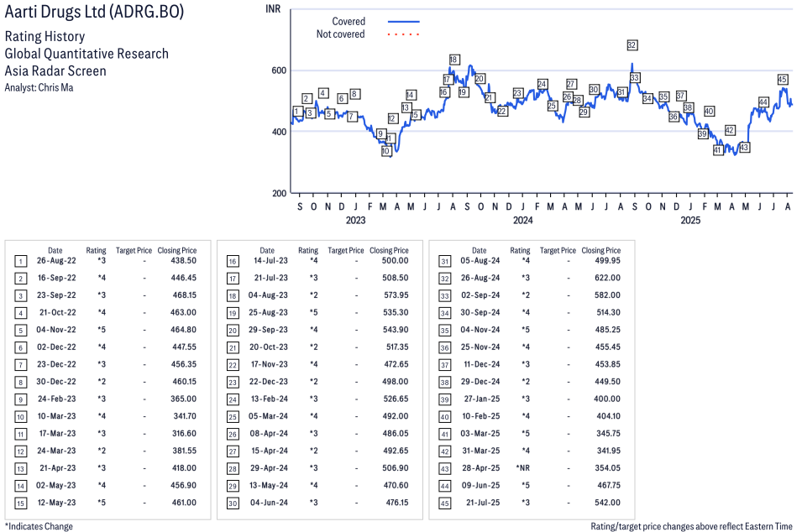Image resolution: width=802 pixels, height=532 pixels.
Task: Click the closing price '438.50'
Action: (x=184, y=261)
